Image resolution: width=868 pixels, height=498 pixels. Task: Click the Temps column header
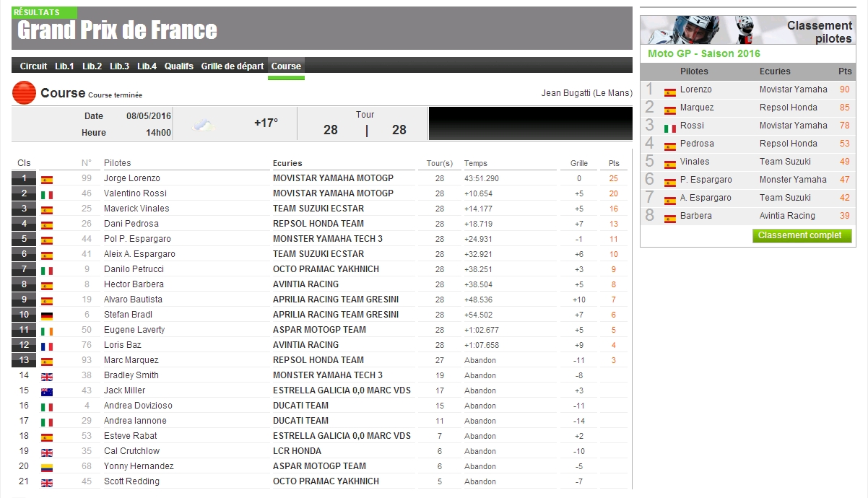pos(476,163)
